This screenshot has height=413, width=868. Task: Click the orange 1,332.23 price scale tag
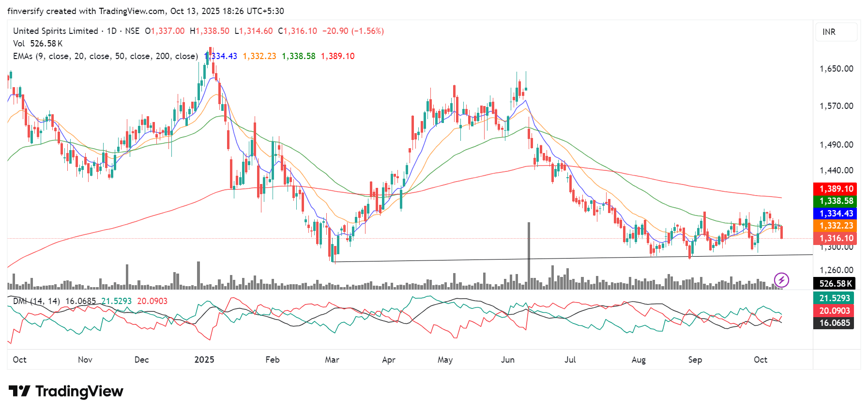pyautogui.click(x=835, y=226)
